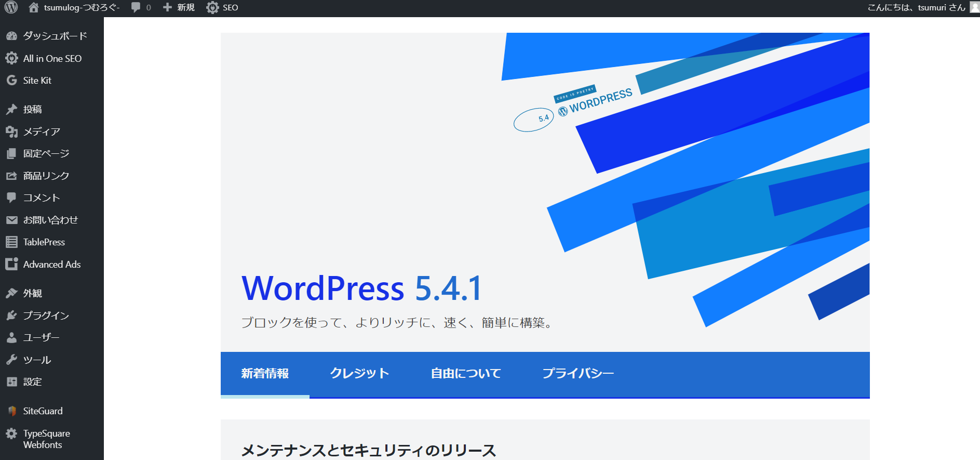The width and height of the screenshot is (980, 460).
Task: Open the コメント menu label
Action: click(42, 198)
